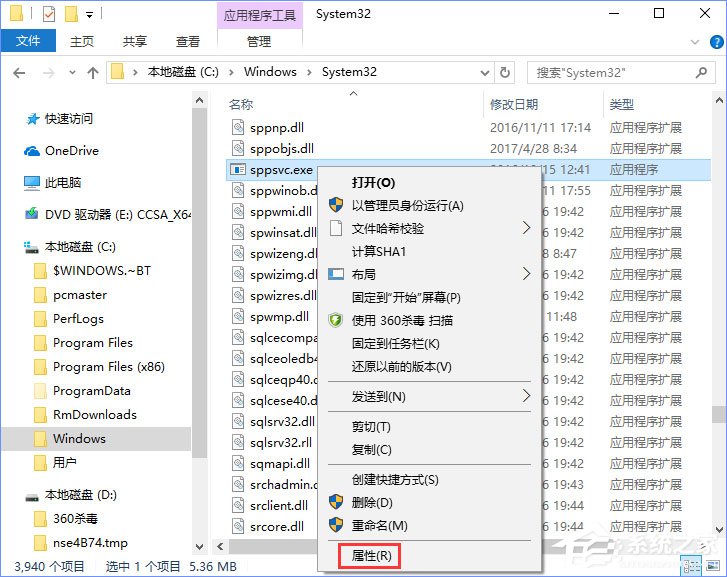Click 本地磁盘 (C:) in address breadcrumb
The height and width of the screenshot is (577, 727).
click(183, 72)
